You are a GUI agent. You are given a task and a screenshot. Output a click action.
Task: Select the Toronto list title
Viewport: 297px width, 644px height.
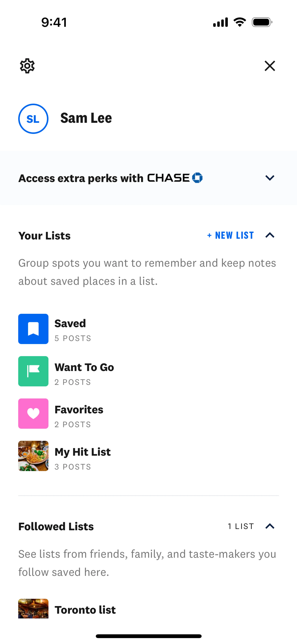(85, 610)
